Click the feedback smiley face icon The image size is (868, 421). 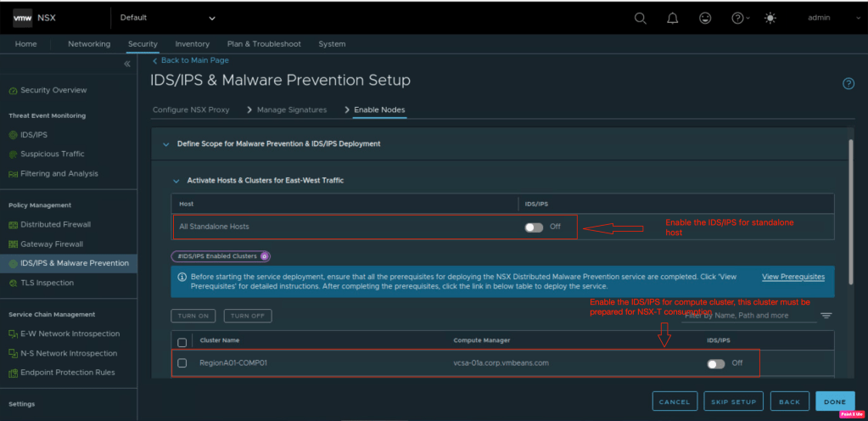(x=705, y=18)
